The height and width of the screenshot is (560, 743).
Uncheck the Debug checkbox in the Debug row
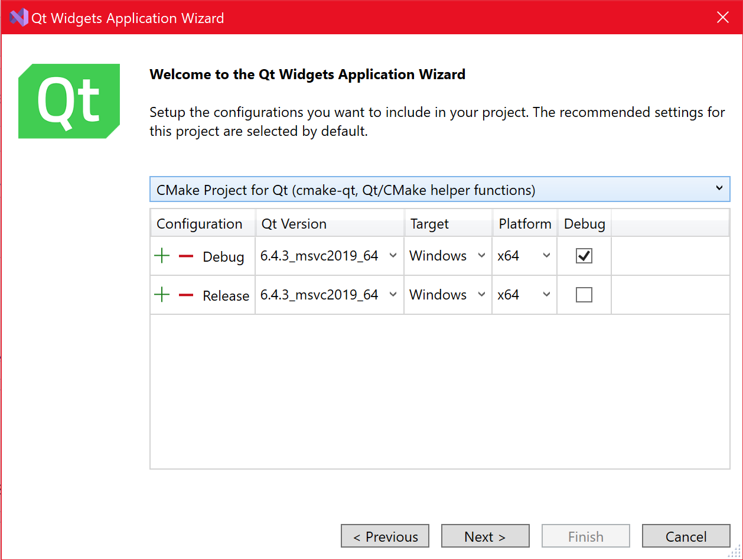[584, 256]
